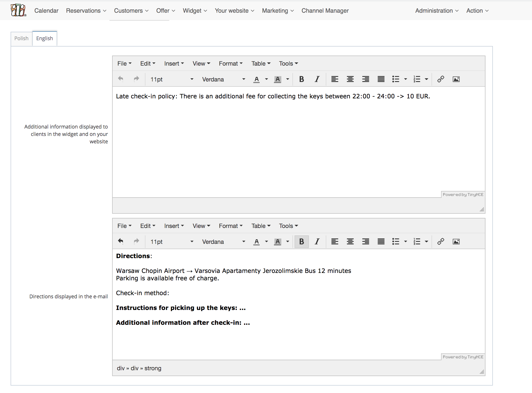Open the text color picker arrow in the upper editor

click(267, 79)
